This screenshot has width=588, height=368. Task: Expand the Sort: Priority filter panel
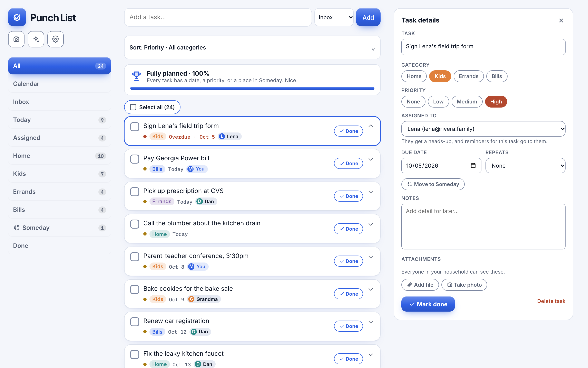[x=252, y=47]
